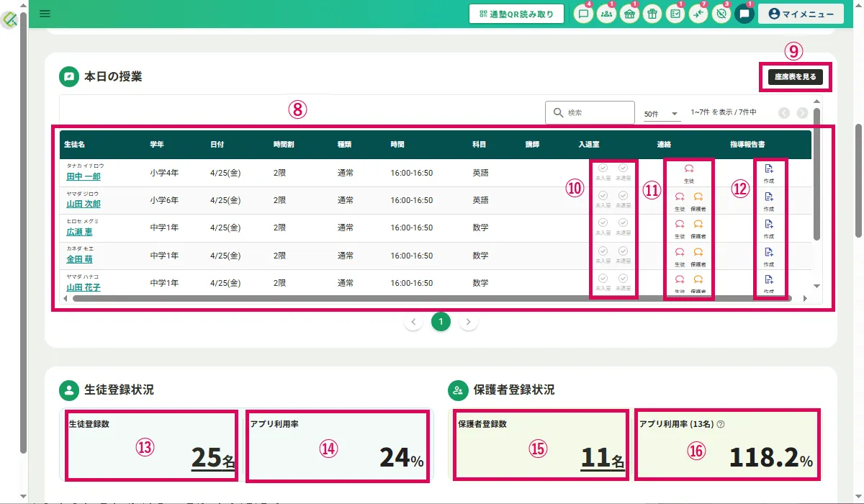864x504 pixels.
Task: Click the 24% アプリ利用率 card
Action: click(x=338, y=446)
